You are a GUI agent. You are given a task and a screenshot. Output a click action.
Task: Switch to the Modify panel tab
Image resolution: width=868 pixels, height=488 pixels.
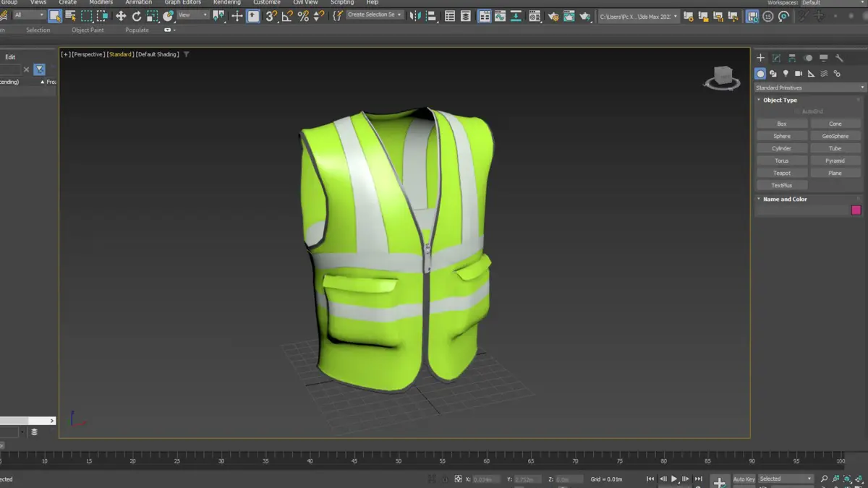click(x=776, y=58)
